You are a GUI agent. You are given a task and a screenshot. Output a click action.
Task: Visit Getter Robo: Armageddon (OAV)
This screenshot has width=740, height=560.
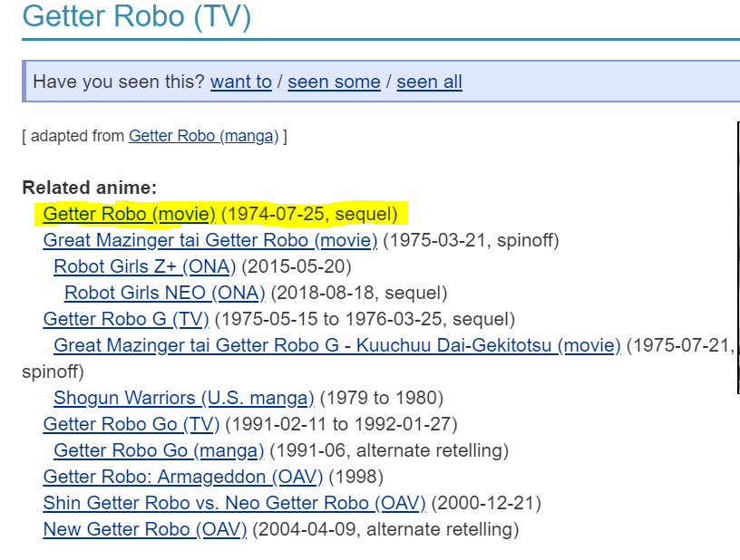(183, 477)
